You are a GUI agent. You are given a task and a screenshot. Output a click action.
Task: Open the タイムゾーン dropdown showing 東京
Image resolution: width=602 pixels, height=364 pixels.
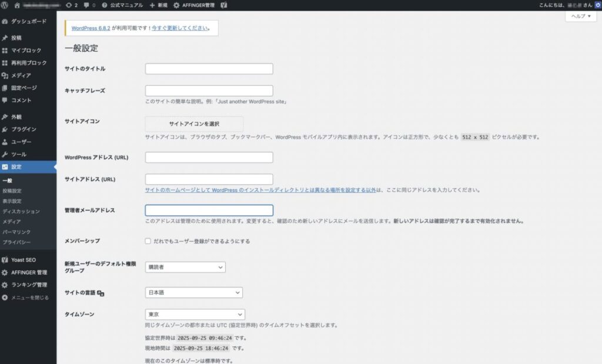click(195, 315)
